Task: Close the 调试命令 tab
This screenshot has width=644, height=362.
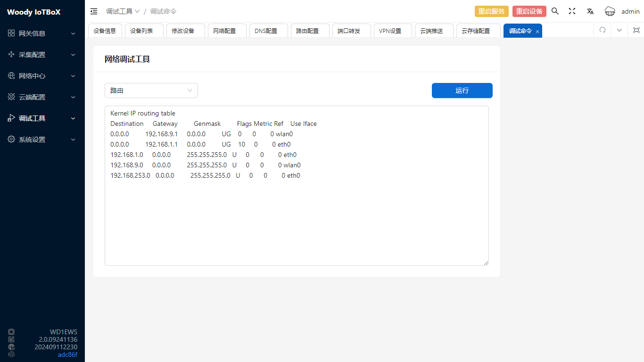Action: 537,31
